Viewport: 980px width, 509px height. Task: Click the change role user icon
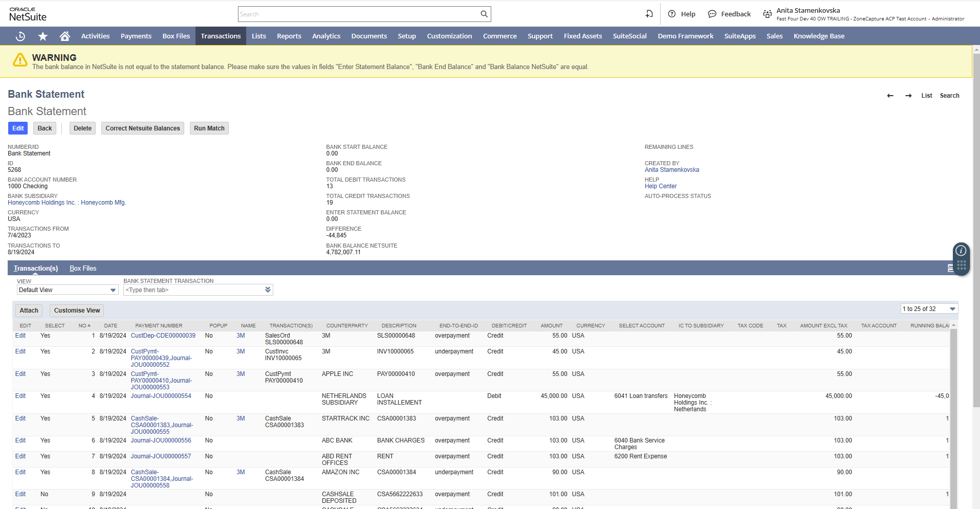[x=767, y=14]
